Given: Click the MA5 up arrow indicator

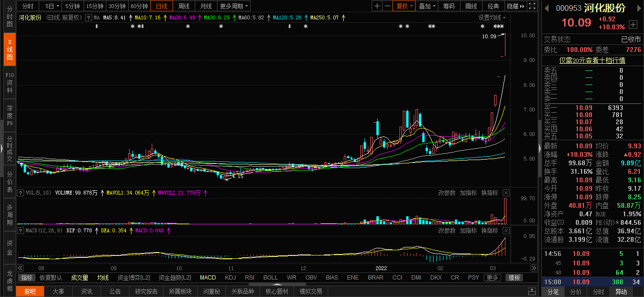Looking at the screenshot, I should [x=130, y=17].
